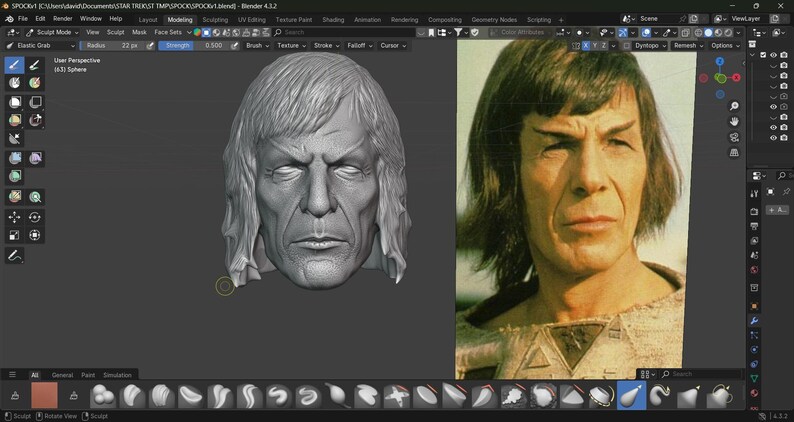Click the brush shelf search field
The width and height of the screenshot is (794, 422).
[701, 374]
